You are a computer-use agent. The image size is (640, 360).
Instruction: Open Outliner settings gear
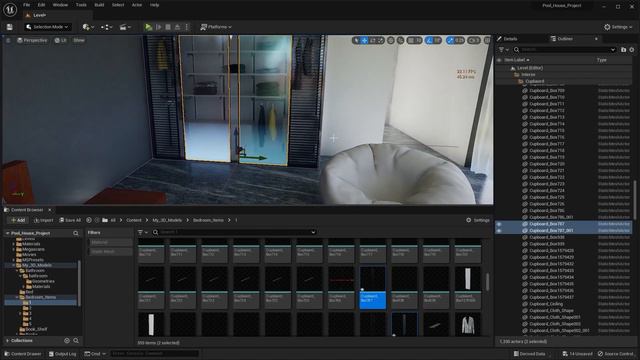tap(631, 49)
